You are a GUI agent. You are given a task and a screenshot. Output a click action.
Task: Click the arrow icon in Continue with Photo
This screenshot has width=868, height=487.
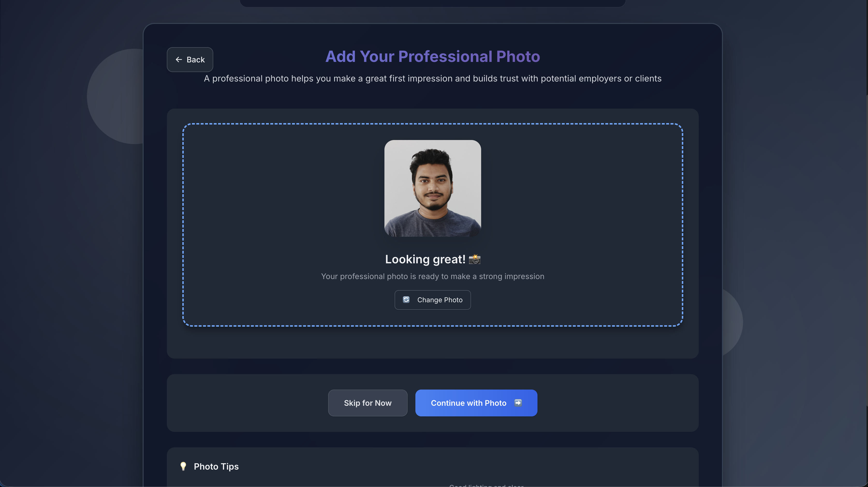518,403
